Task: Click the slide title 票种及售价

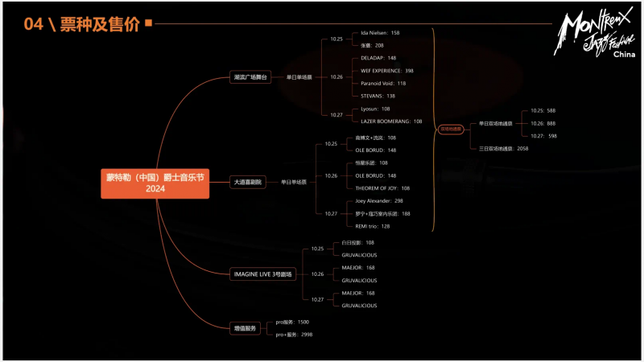Action: click(100, 24)
